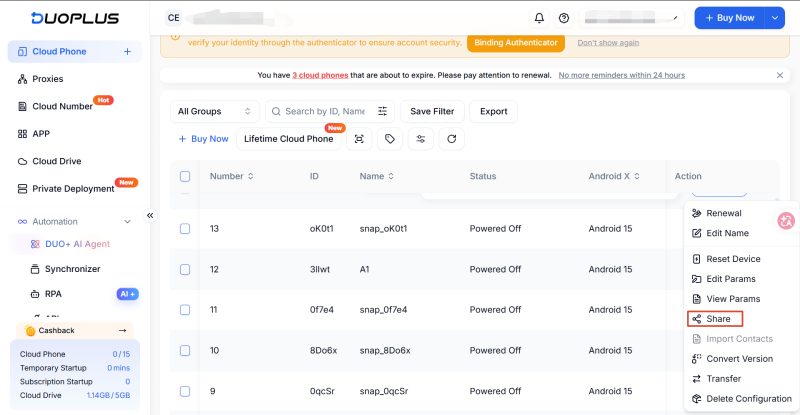Image resolution: width=800 pixels, height=415 pixels.
Task: Click the toolbar + Buy Now link
Action: click(203, 139)
